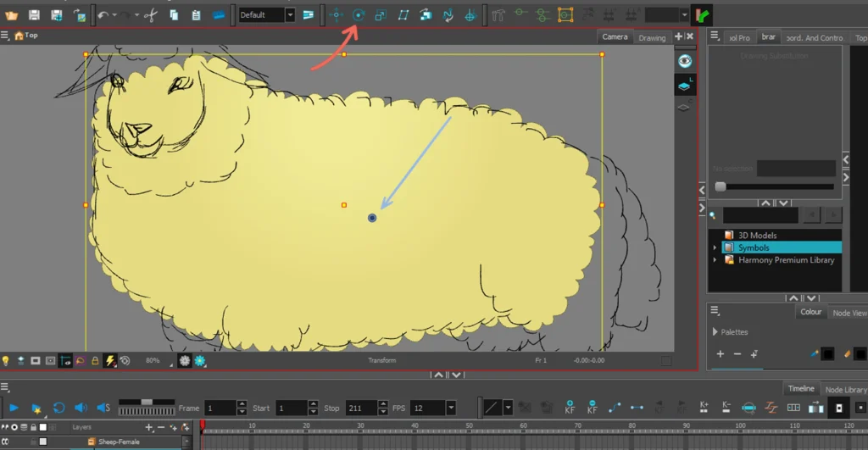Click the search icon in Library view

(x=713, y=215)
